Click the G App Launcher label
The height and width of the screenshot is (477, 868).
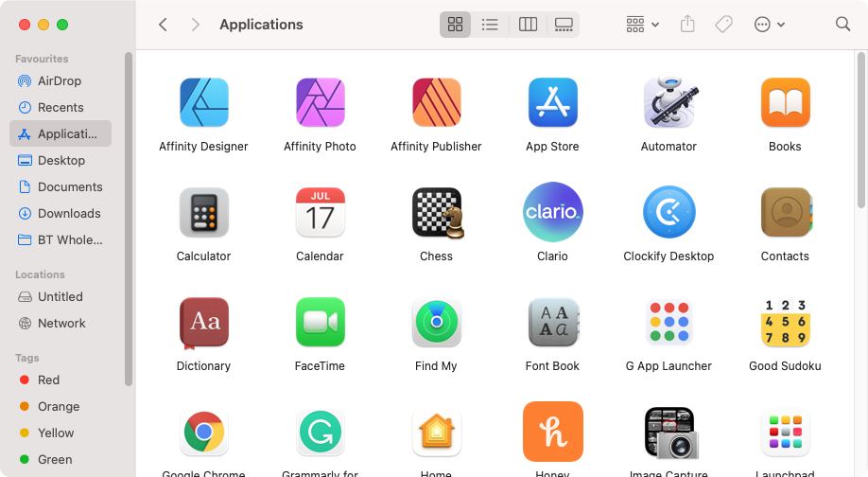(668, 366)
